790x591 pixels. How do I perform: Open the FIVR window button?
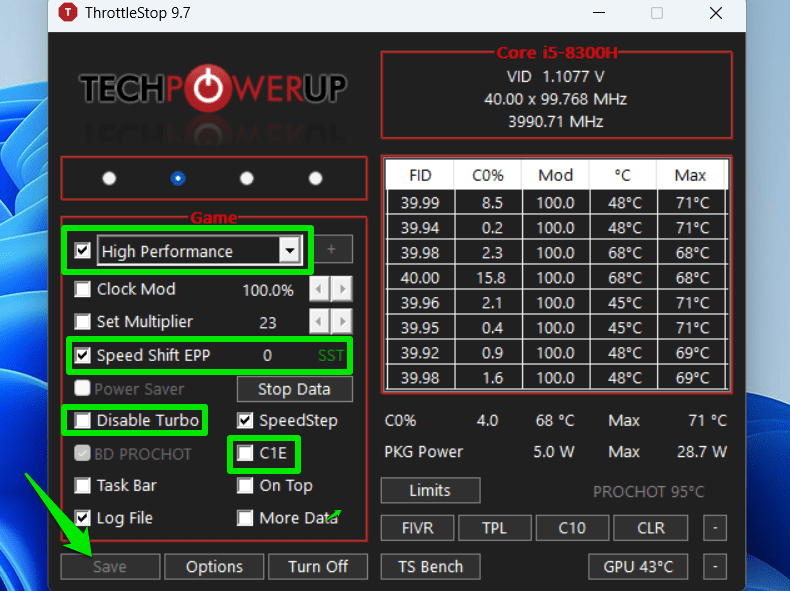pyautogui.click(x=418, y=528)
